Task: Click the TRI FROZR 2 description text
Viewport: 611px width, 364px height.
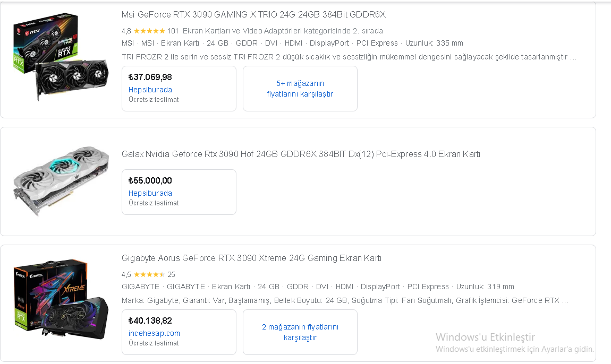Action: (349, 57)
